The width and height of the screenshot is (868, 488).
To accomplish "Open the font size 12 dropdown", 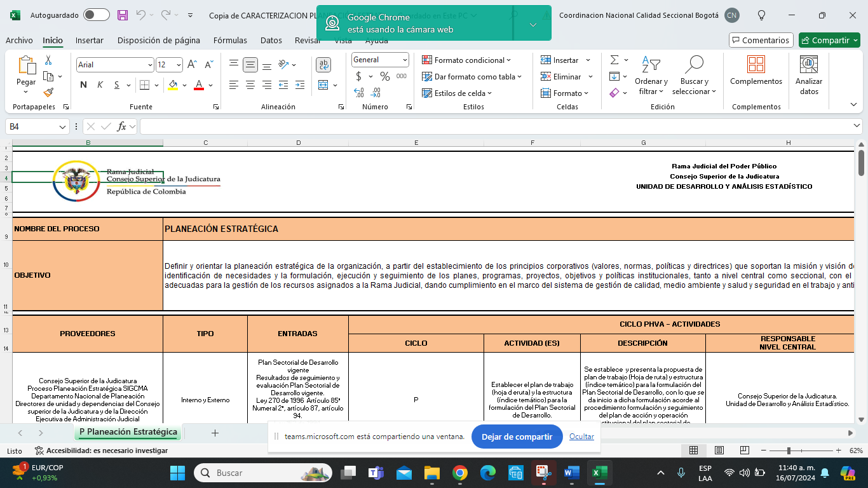I will [x=179, y=65].
